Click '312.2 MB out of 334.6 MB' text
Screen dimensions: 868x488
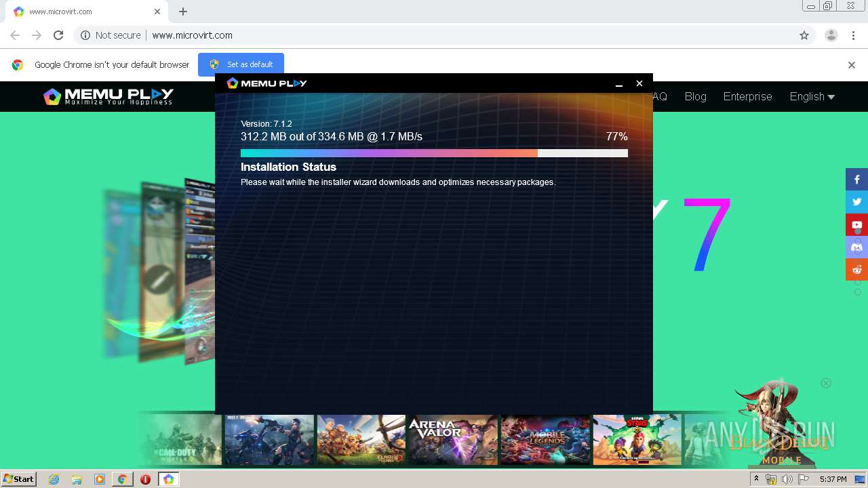coord(302,137)
